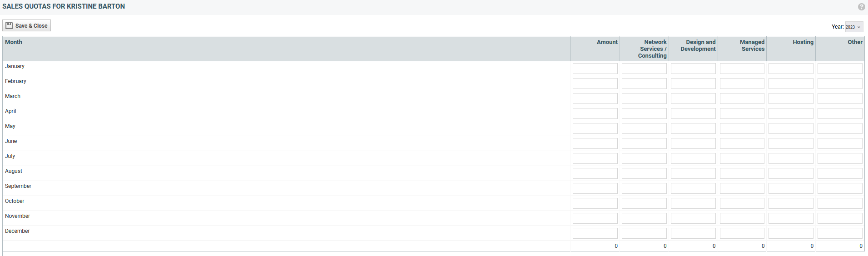
Task: Select the December Amount input field
Action: (595, 233)
